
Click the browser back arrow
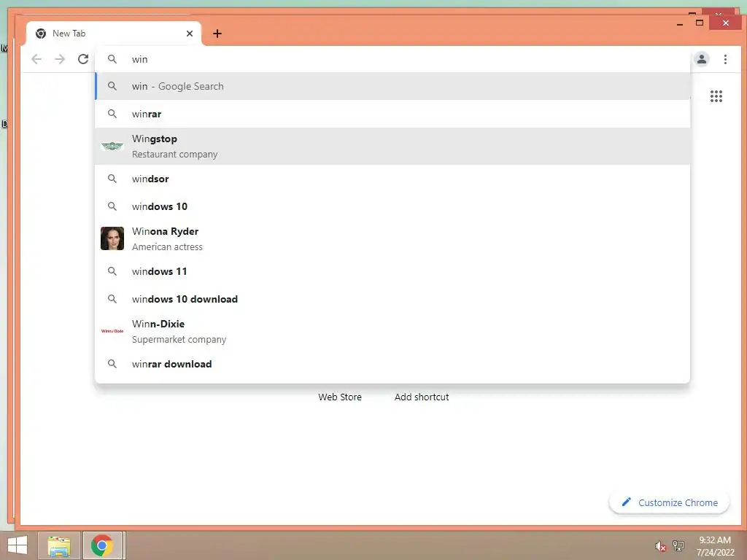[36, 59]
